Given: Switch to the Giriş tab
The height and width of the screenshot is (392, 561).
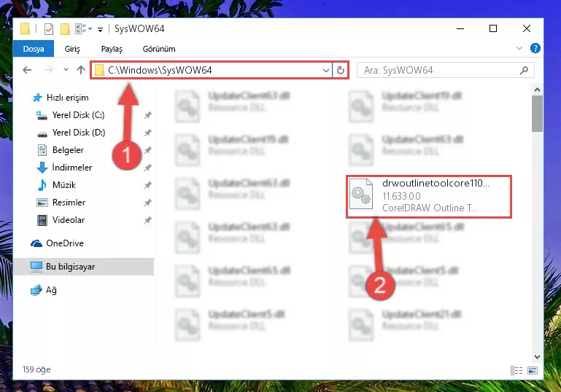Looking at the screenshot, I should [72, 49].
